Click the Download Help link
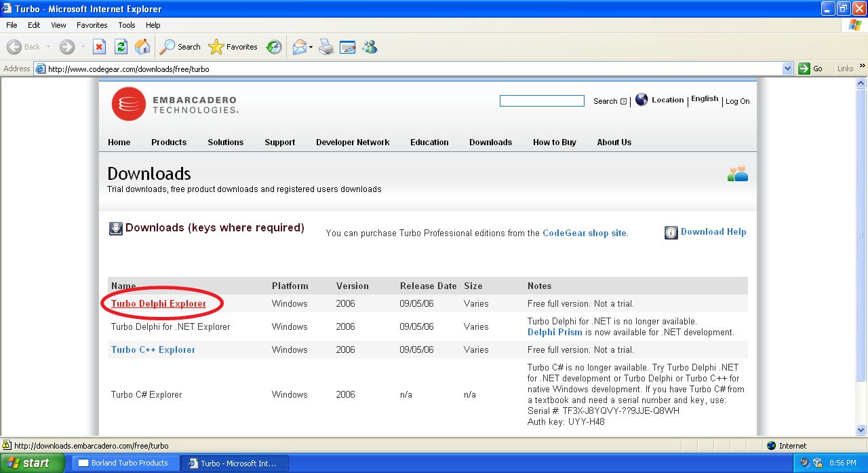The image size is (868, 473). (713, 232)
